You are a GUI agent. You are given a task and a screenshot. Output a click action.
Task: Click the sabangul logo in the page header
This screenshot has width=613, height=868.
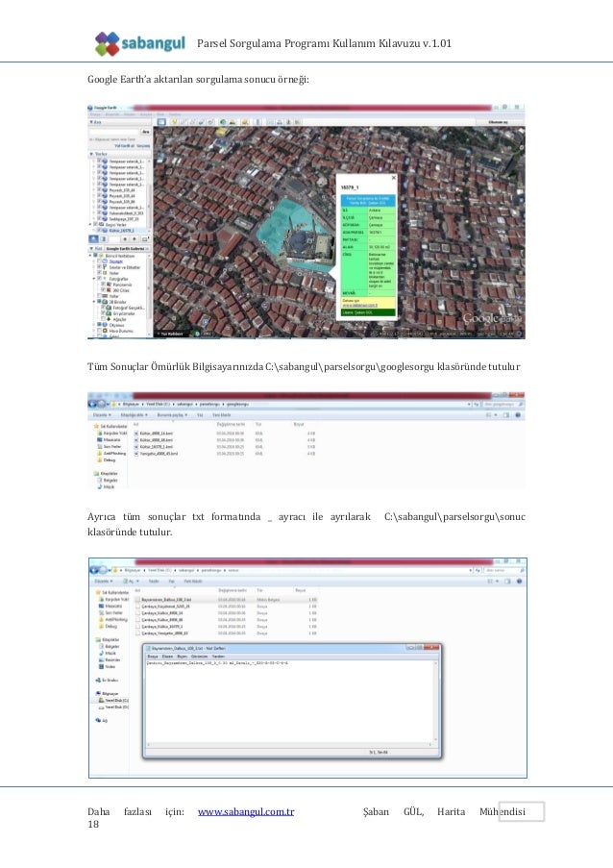coord(139,43)
